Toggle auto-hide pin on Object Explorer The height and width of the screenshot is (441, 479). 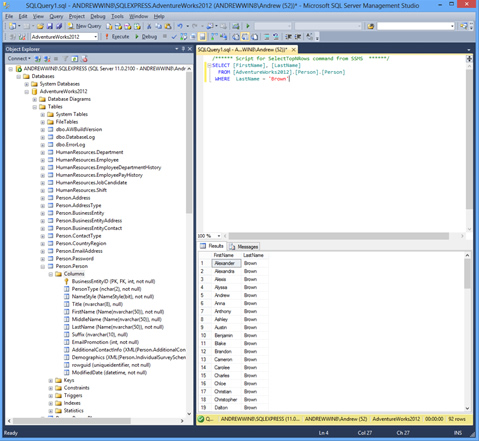pyautogui.click(x=183, y=49)
